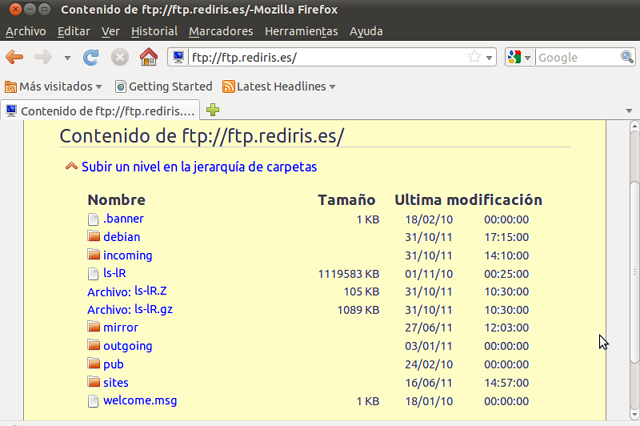Screen dimensions: 640x426
Task: Open the welcome.msg file link
Action: (x=140, y=401)
